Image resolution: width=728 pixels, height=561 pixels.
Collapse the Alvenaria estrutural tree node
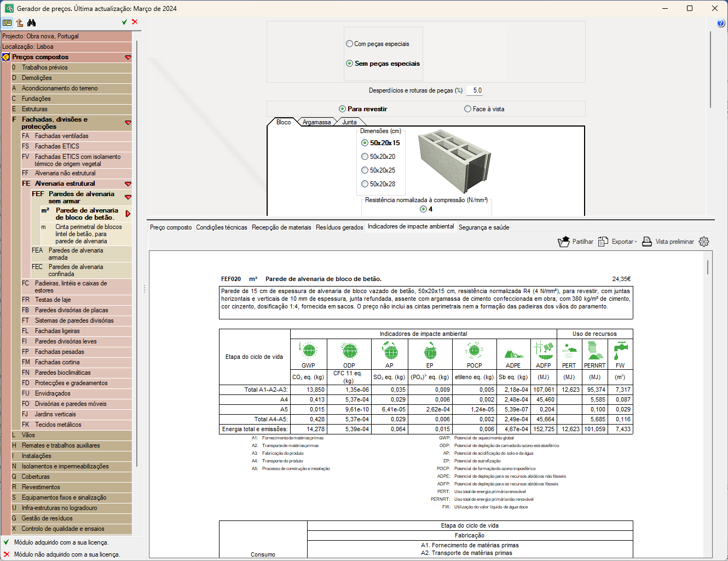point(128,184)
